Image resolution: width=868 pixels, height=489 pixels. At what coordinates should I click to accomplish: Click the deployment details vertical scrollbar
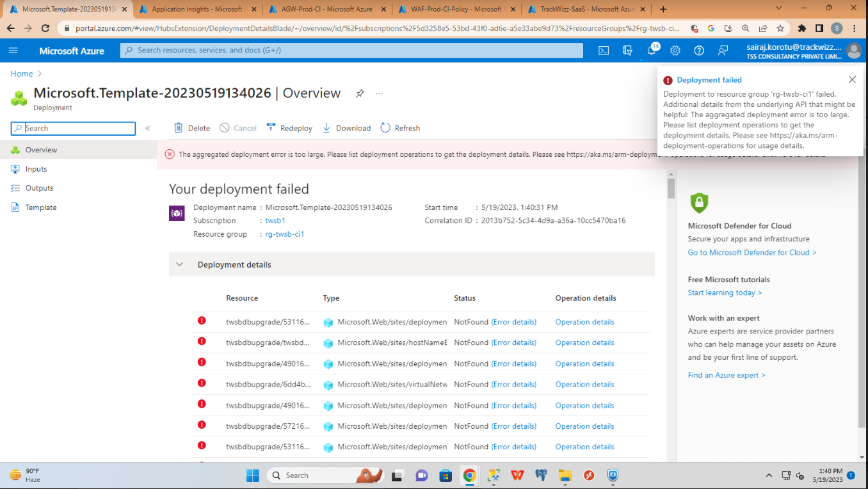point(671,189)
